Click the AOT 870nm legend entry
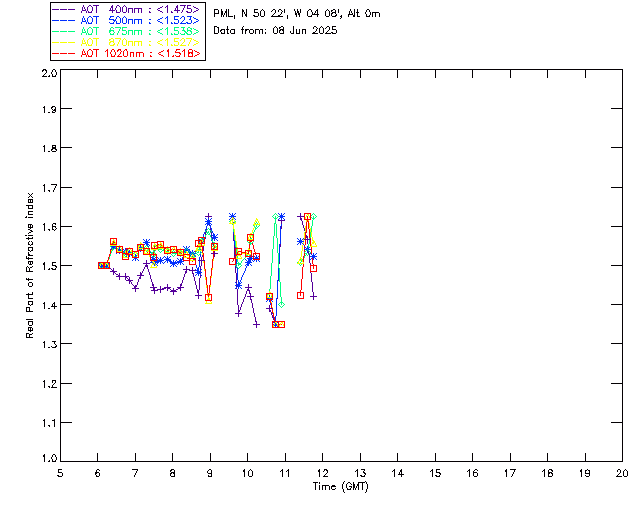 click(127, 42)
